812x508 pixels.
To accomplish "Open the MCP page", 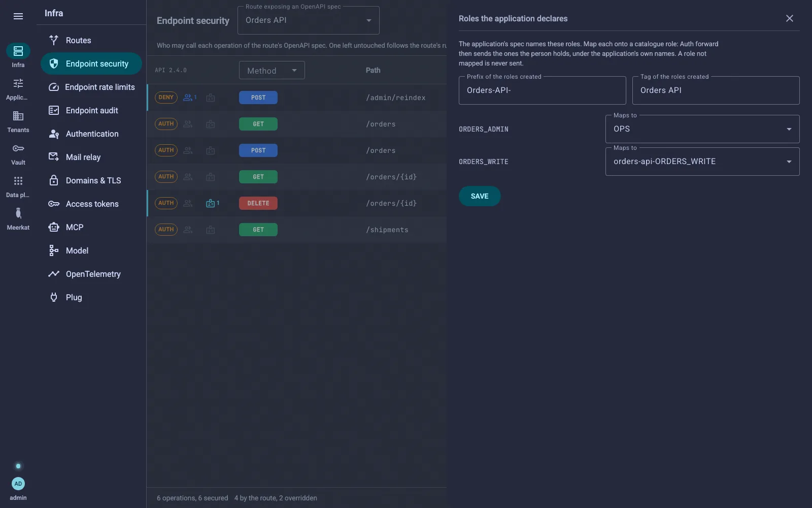I will pos(91,227).
